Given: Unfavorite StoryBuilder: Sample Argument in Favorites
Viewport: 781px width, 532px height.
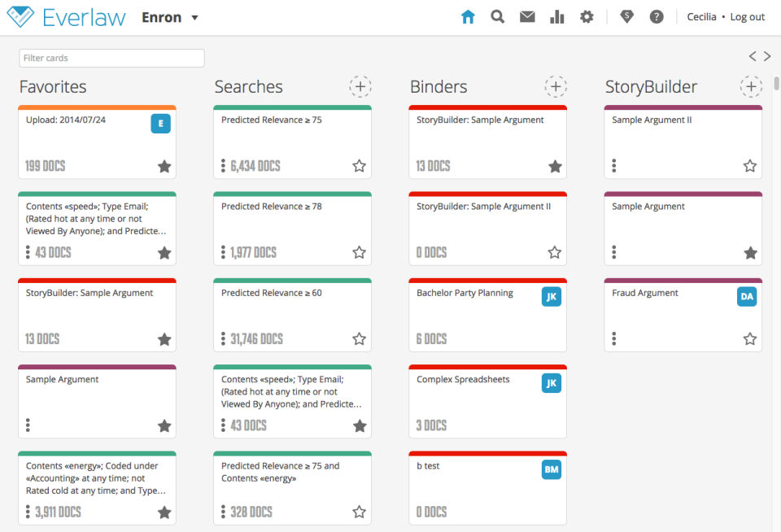Looking at the screenshot, I should pyautogui.click(x=164, y=340).
